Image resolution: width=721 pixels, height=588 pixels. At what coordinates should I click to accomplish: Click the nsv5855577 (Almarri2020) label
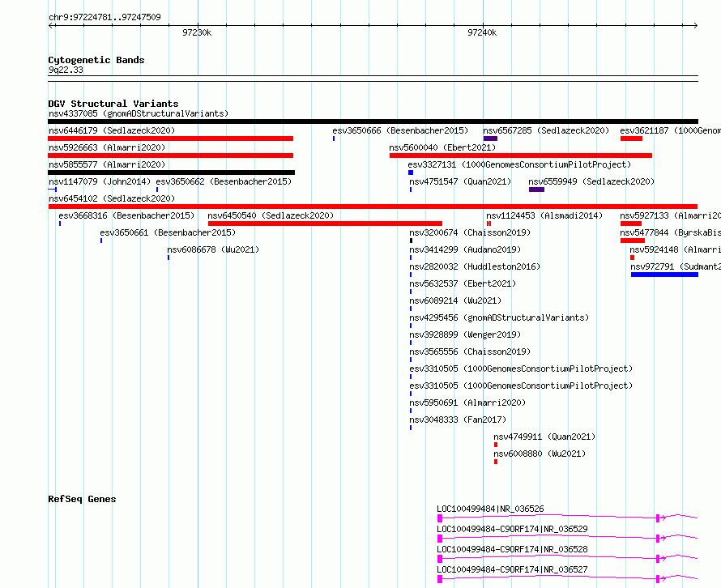click(x=107, y=164)
